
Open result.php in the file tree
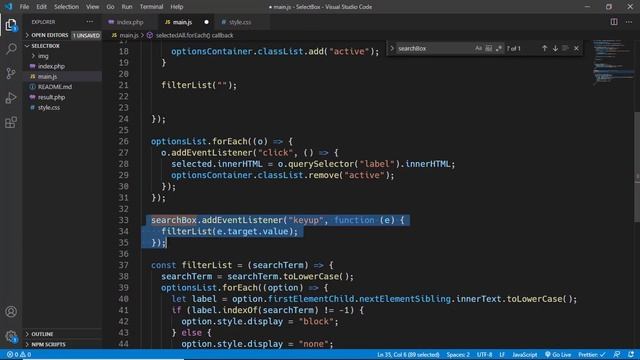(x=51, y=97)
